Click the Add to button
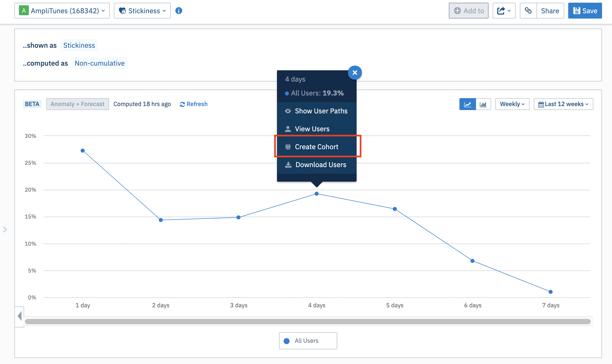Viewport: 612px width, 364px height. 468,11
